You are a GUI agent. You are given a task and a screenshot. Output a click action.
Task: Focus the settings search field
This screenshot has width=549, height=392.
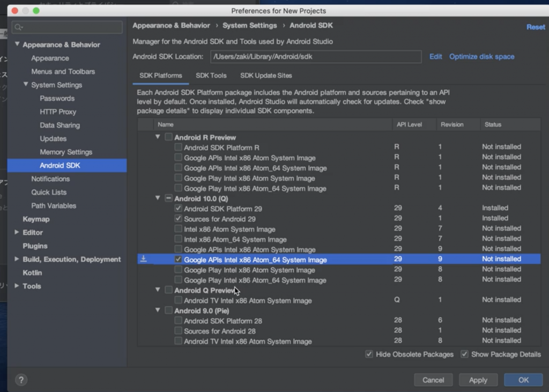point(67,27)
